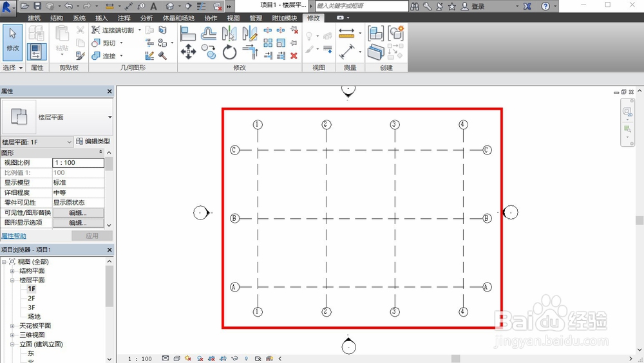Click the Demolish hammer icon
644x363 pixels.
click(x=163, y=55)
